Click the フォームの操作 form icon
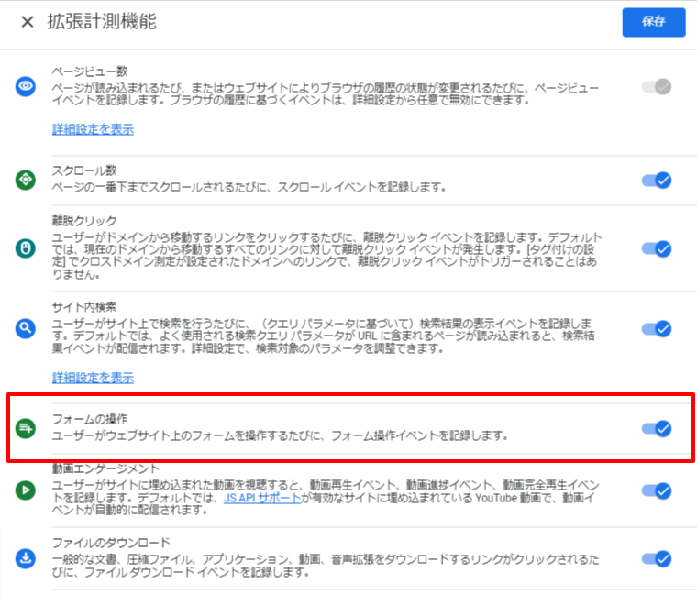The width and height of the screenshot is (697, 616). [26, 428]
